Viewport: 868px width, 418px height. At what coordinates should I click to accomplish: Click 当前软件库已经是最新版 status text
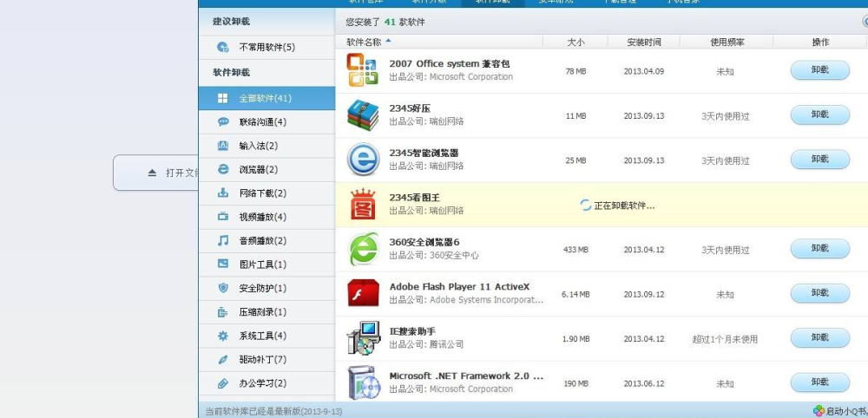click(273, 411)
